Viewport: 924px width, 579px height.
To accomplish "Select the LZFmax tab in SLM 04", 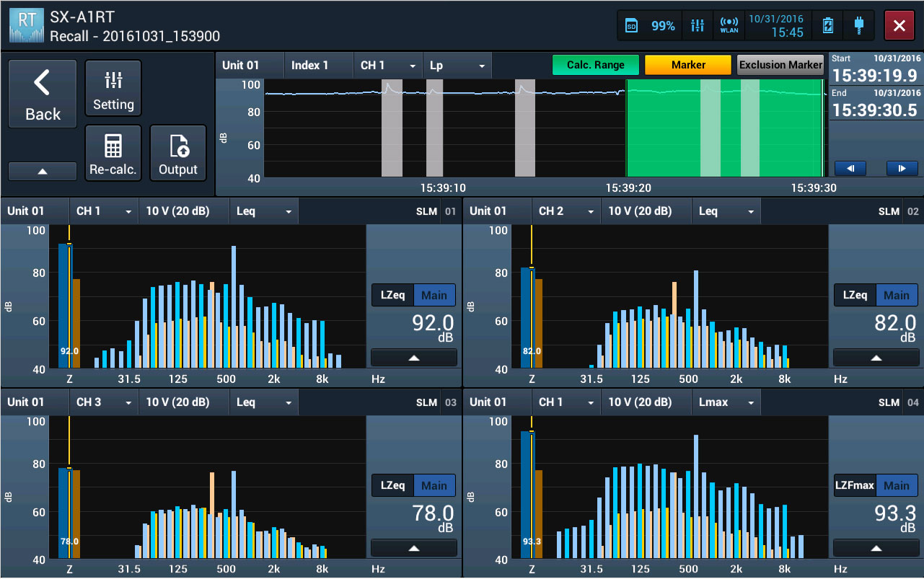I will pyautogui.click(x=854, y=486).
